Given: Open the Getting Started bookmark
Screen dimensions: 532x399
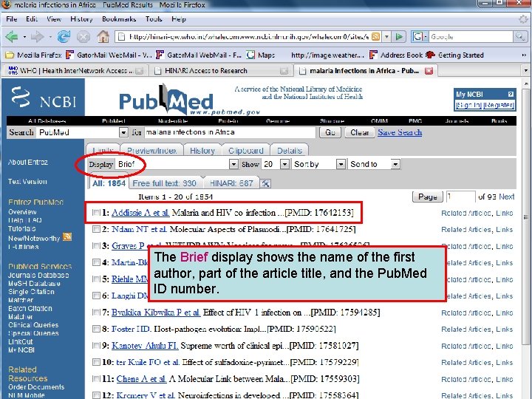Looking at the screenshot, I should (x=454, y=55).
